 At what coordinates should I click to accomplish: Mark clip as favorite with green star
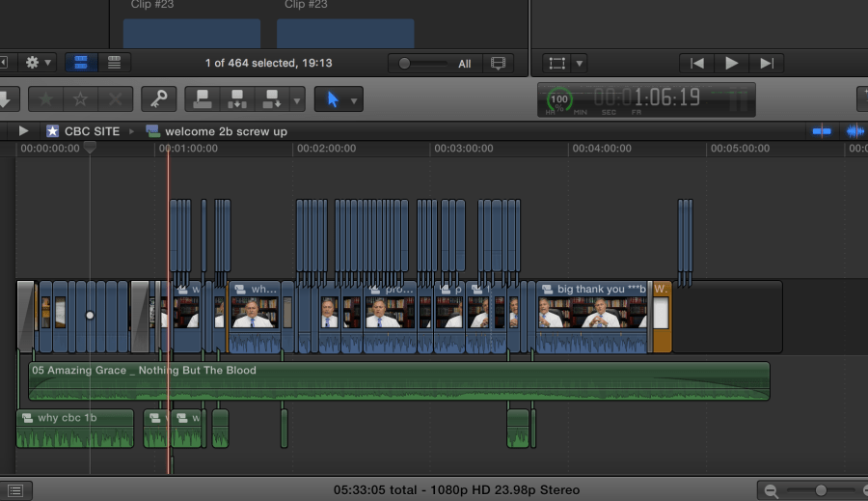pyautogui.click(x=46, y=99)
